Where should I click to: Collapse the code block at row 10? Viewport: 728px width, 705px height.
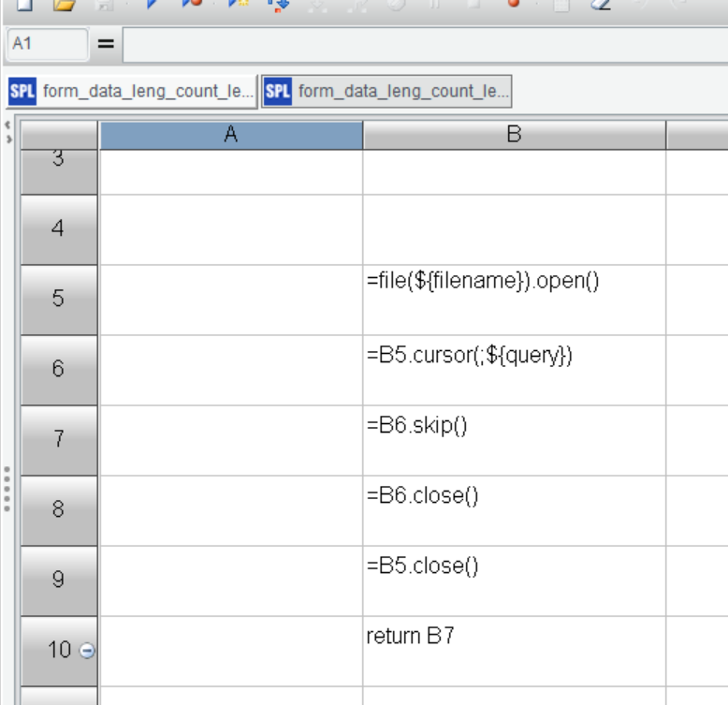pyautogui.click(x=87, y=650)
